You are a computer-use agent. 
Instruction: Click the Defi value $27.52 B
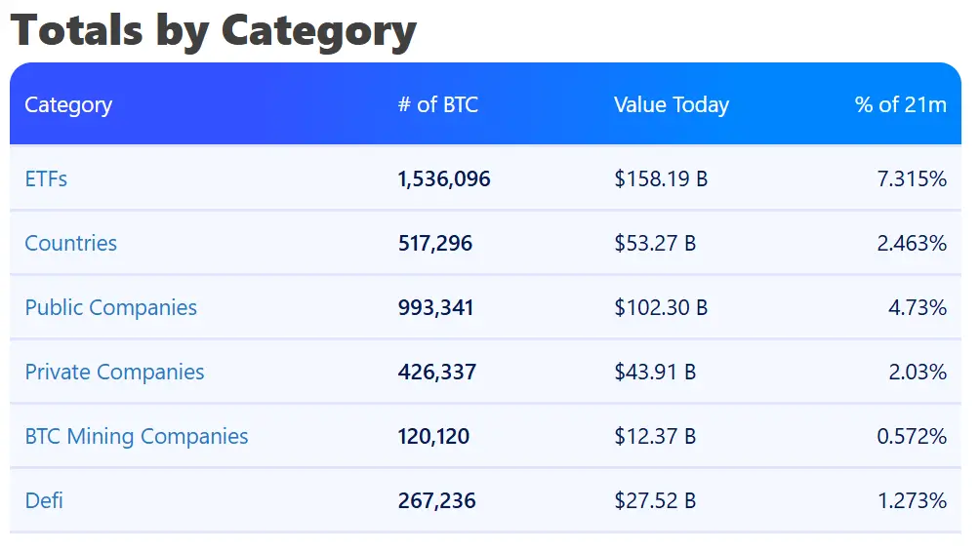point(655,501)
